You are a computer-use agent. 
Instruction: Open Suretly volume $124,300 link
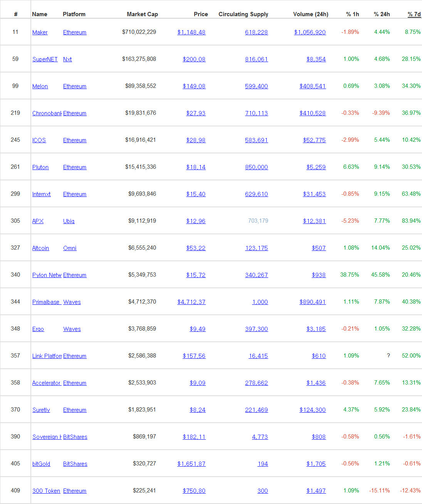point(313,410)
